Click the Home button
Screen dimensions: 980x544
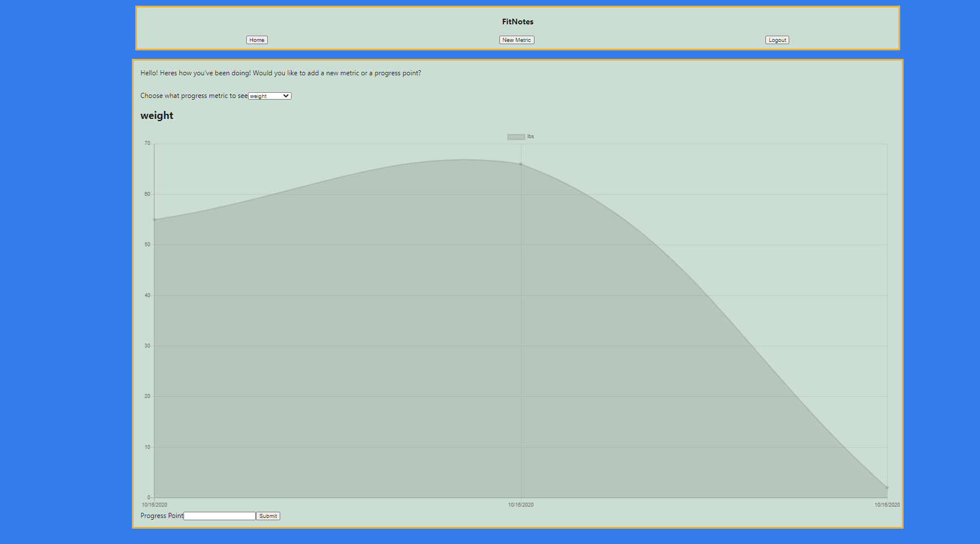256,40
